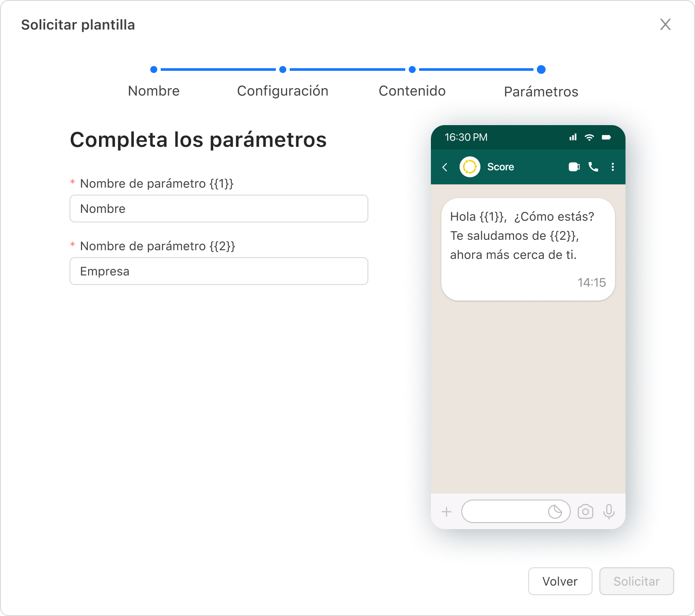The height and width of the screenshot is (616, 695).
Task: Go to the Nombre step
Action: tap(154, 91)
